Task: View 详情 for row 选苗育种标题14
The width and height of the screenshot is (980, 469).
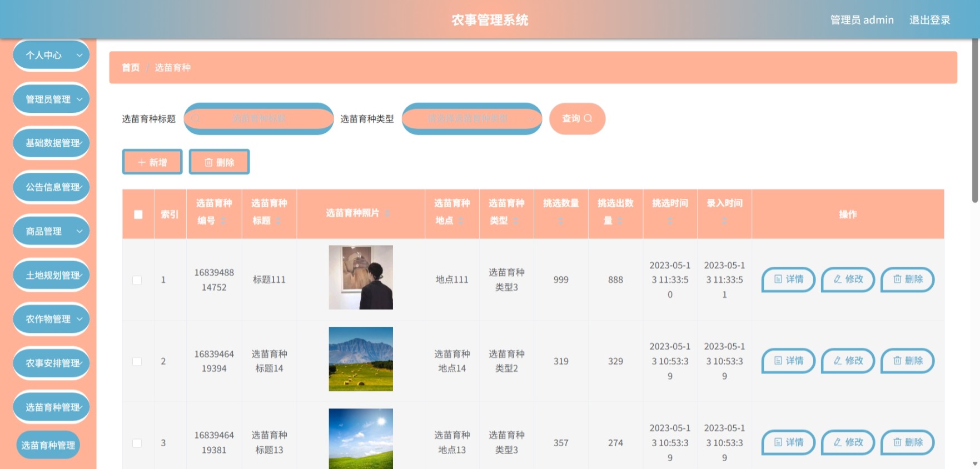Action: point(788,361)
